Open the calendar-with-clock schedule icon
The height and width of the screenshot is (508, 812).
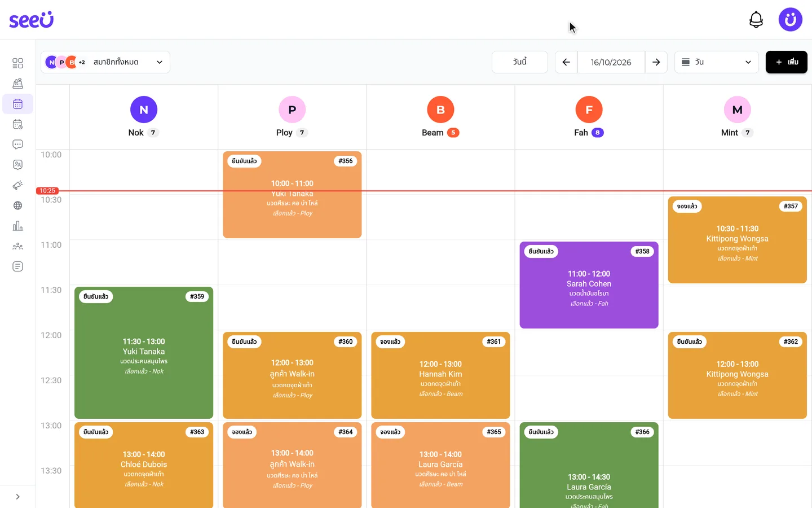click(17, 124)
